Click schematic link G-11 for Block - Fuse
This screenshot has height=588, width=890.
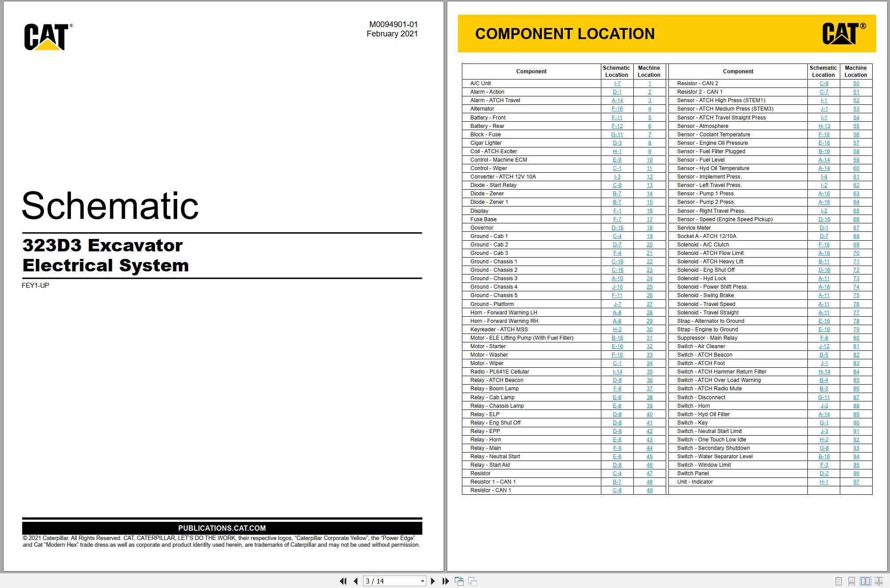tap(617, 135)
